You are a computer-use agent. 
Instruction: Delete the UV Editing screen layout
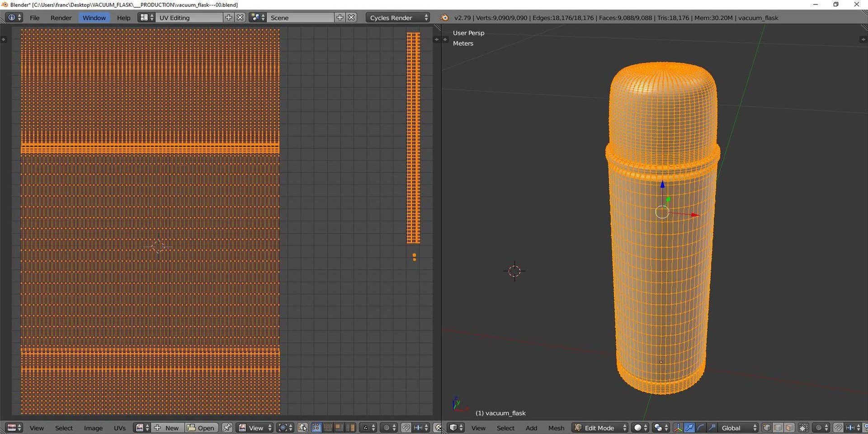pyautogui.click(x=241, y=18)
